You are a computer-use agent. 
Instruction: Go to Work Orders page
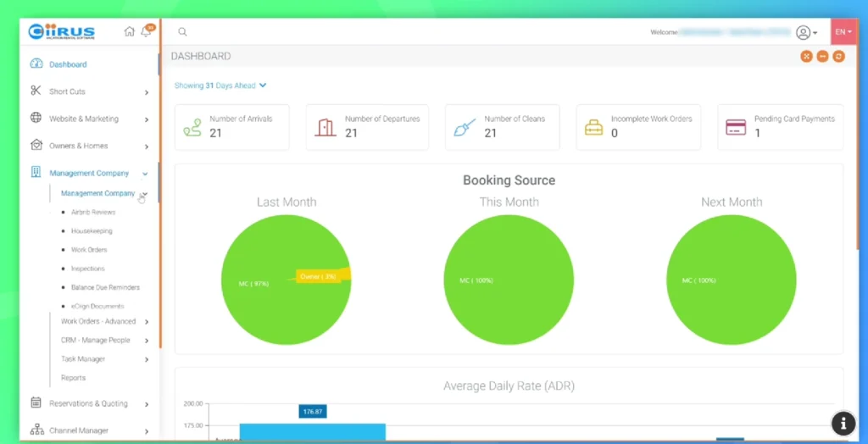coord(89,250)
